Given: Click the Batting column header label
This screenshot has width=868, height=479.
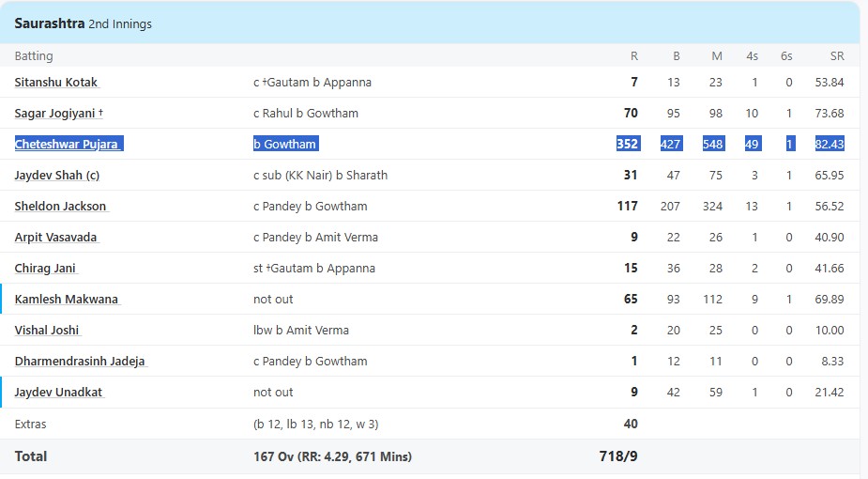Looking at the screenshot, I should pos(34,56).
